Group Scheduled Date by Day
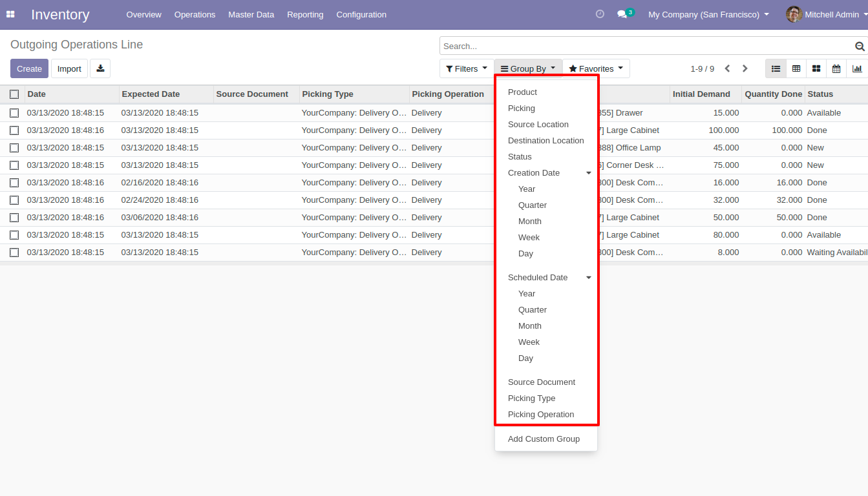Screen dimensions: 868x496 tap(546, 358)
